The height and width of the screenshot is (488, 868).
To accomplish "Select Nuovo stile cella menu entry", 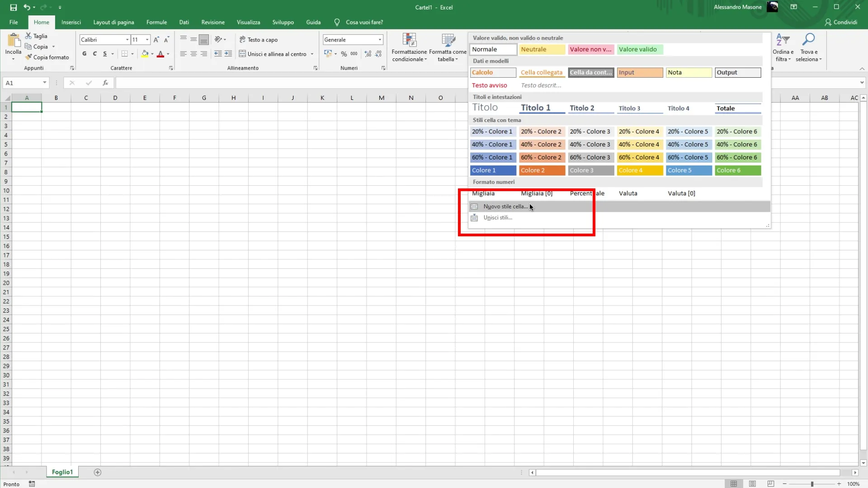I will 505,206.
